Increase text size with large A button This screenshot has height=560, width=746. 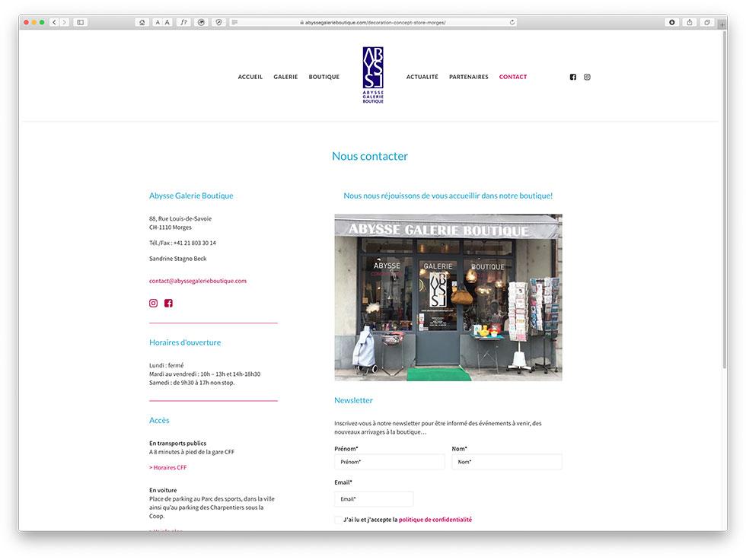pyautogui.click(x=167, y=22)
